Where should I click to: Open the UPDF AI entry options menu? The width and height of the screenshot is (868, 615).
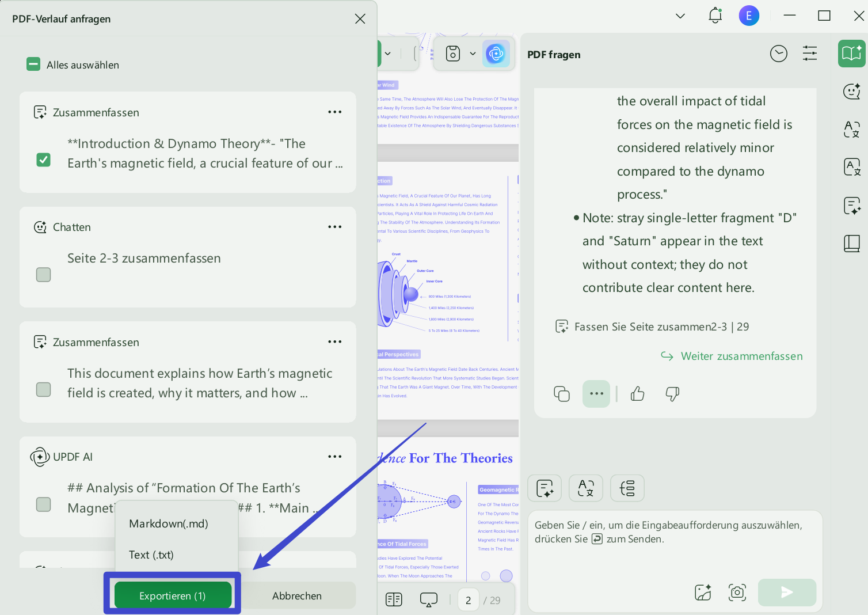334,456
